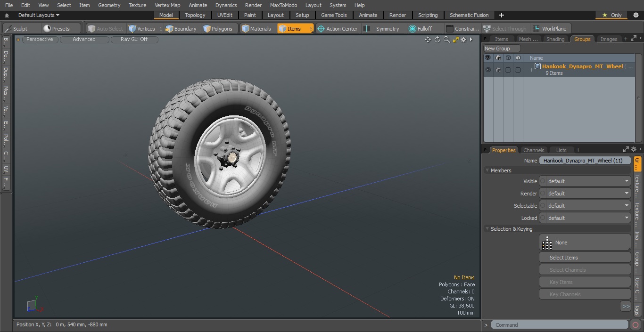Click the viewport lock dot icon

(18, 40)
